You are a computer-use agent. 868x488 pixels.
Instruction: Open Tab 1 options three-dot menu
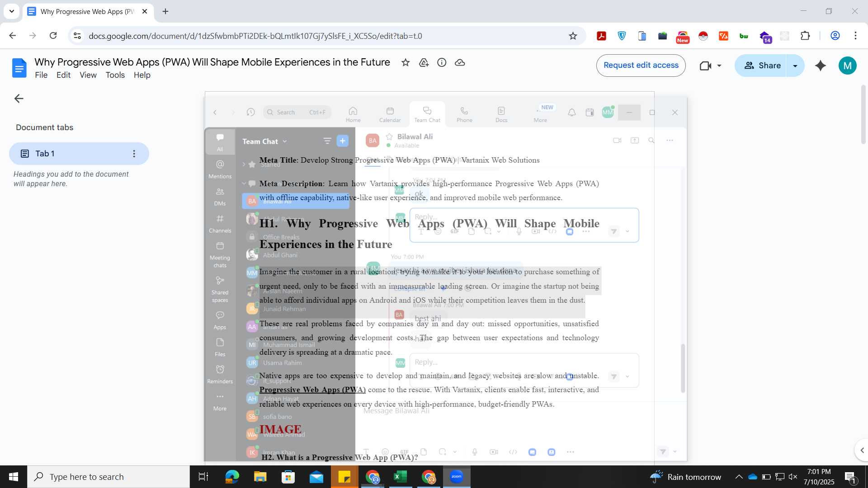pos(134,154)
